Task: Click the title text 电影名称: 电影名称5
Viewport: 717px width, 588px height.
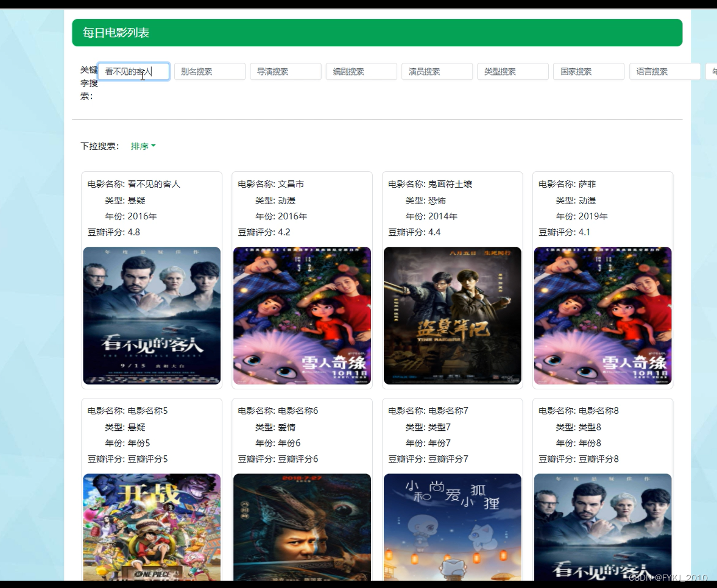Action: pos(127,411)
